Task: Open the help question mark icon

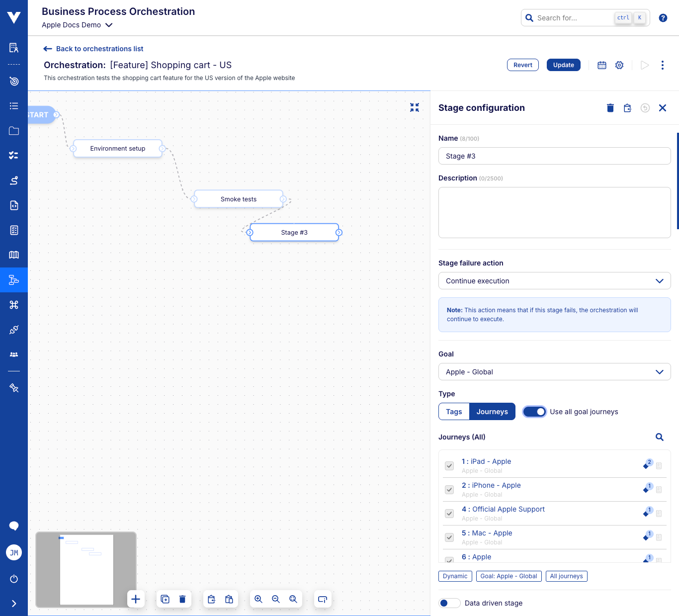Action: 663,18
